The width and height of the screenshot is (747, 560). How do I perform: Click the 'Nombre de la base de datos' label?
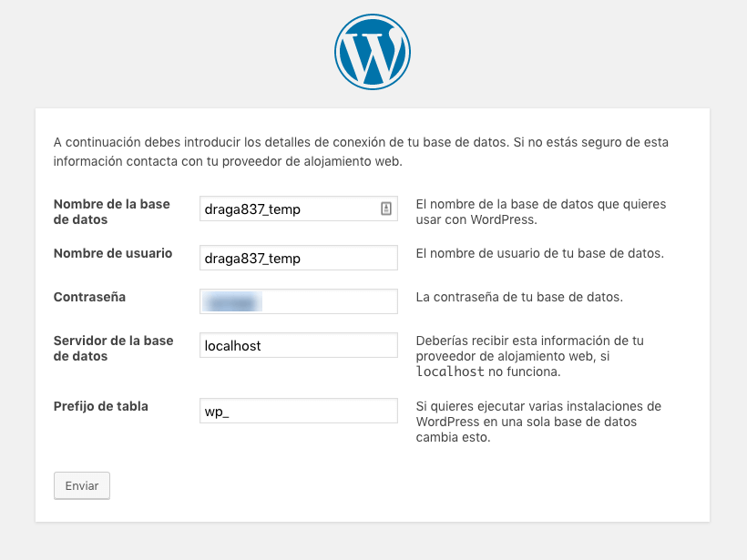pyautogui.click(x=112, y=212)
